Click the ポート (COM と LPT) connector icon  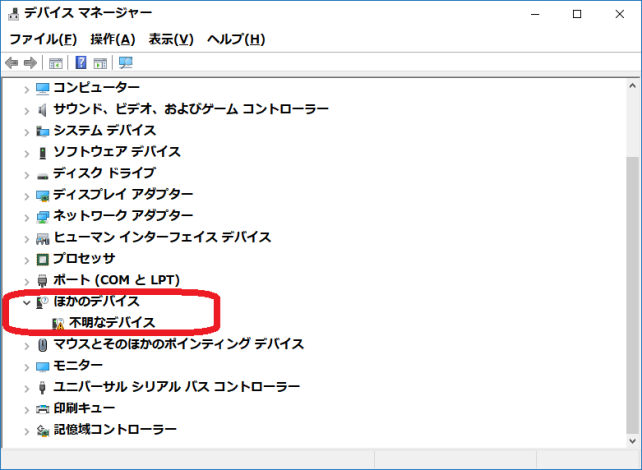43,281
